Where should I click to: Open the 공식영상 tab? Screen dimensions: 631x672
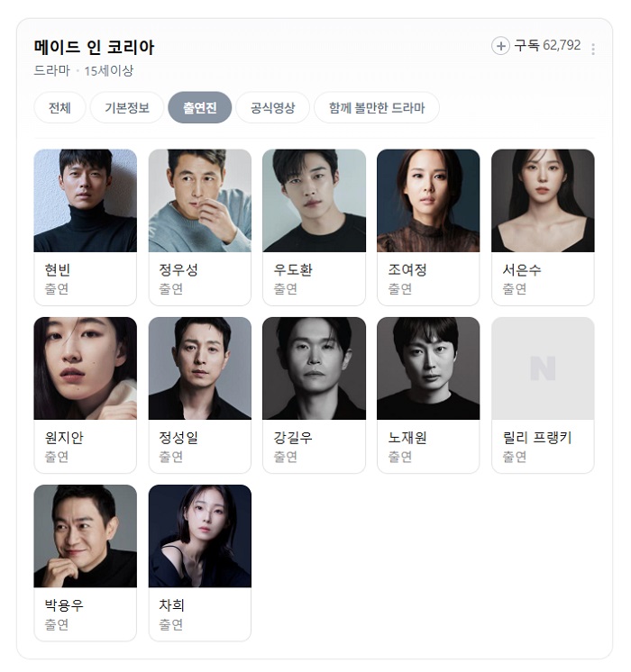click(x=273, y=107)
